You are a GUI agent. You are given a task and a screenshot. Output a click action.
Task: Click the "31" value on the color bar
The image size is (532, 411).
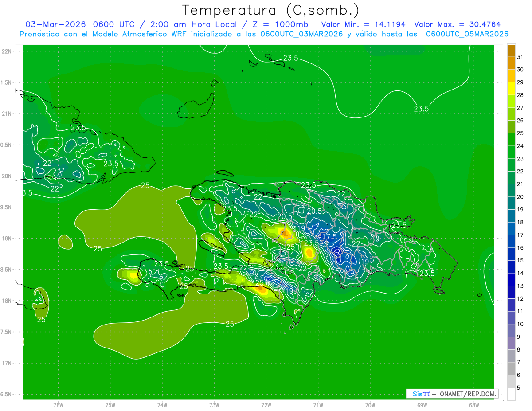(x=520, y=57)
